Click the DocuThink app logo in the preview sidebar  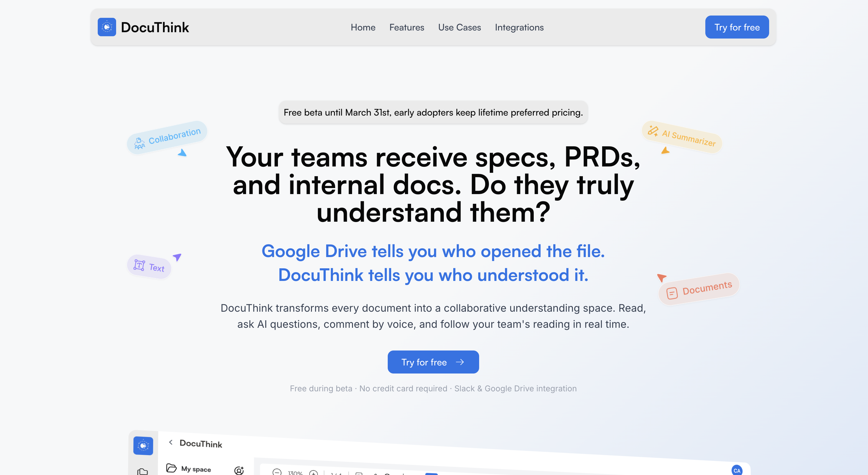click(143, 446)
